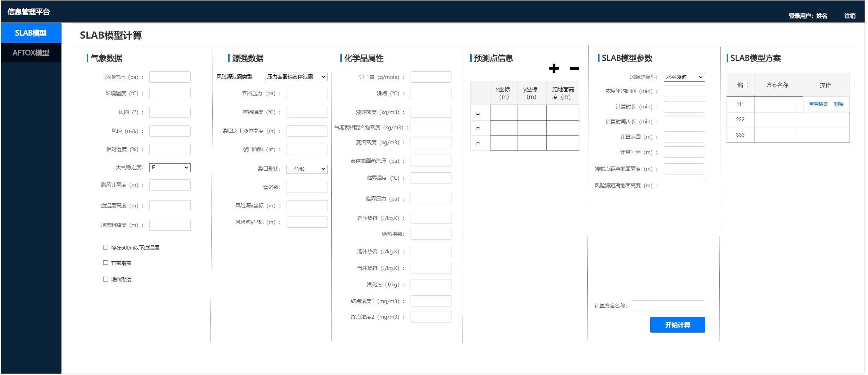
Task: Focus the 环境气压 (pa) input field
Action: tap(170, 77)
